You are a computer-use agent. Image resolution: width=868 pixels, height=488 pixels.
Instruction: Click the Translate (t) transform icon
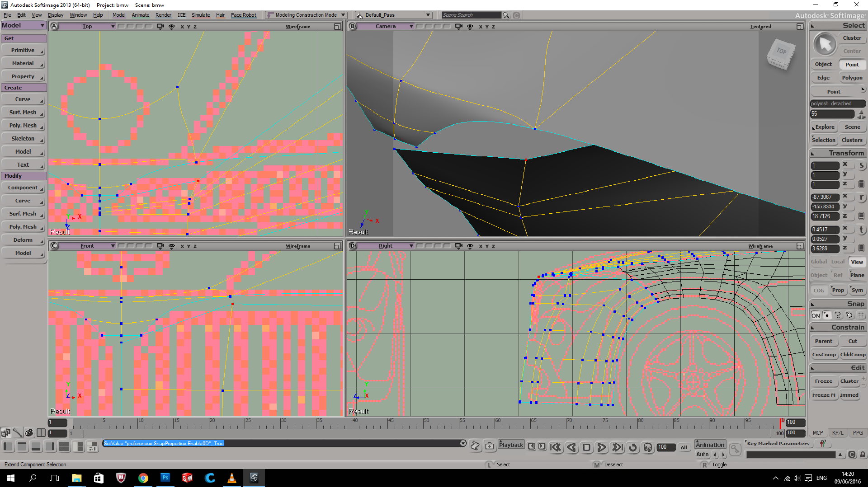tap(861, 230)
